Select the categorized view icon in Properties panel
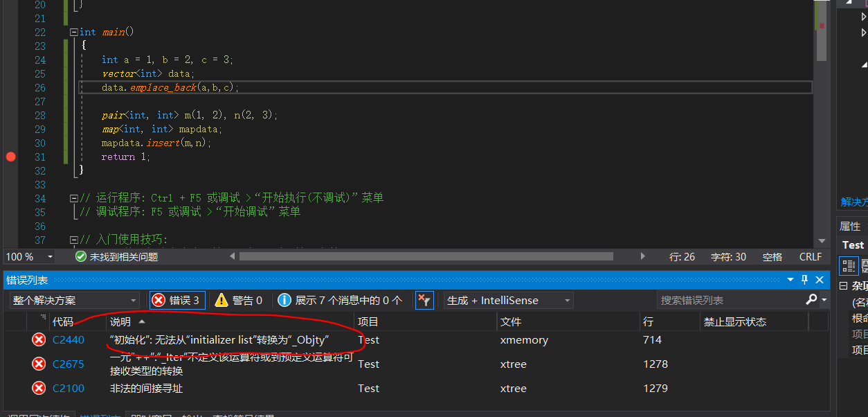868x417 pixels. [x=849, y=265]
